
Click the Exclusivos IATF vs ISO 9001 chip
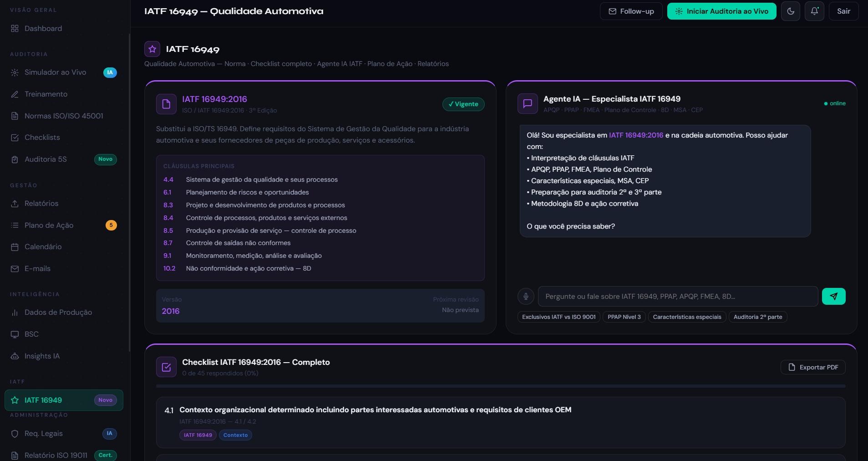(x=558, y=317)
